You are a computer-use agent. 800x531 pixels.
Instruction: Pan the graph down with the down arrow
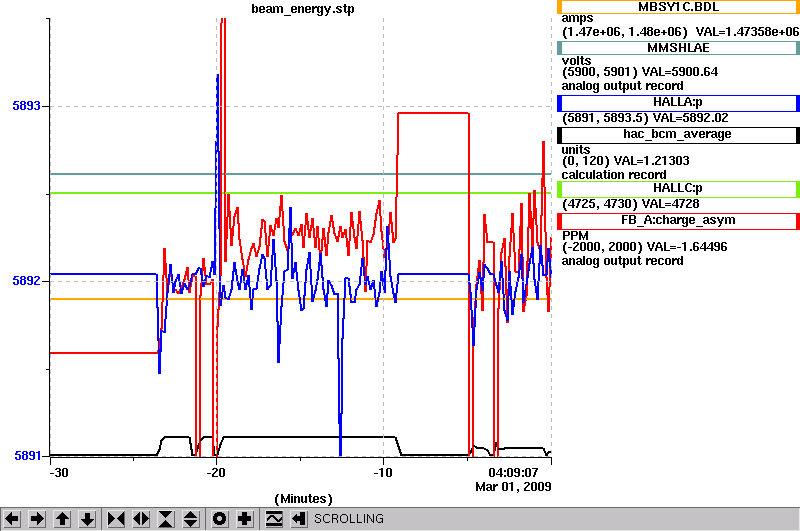tap(87, 519)
